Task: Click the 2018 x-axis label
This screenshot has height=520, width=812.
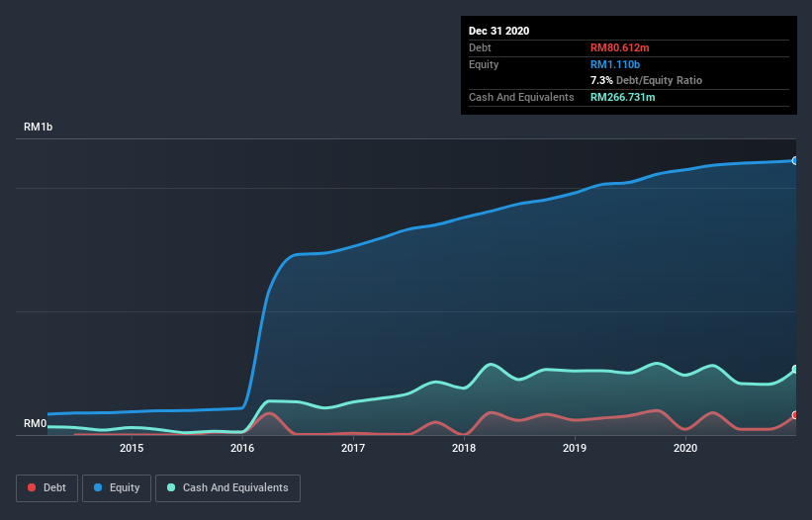Action: pyautogui.click(x=464, y=448)
